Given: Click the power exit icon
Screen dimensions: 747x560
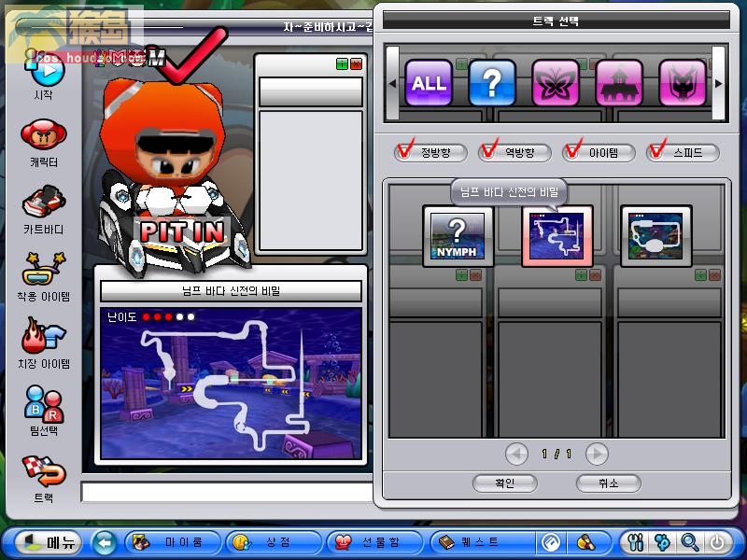Looking at the screenshot, I should click(x=717, y=542).
